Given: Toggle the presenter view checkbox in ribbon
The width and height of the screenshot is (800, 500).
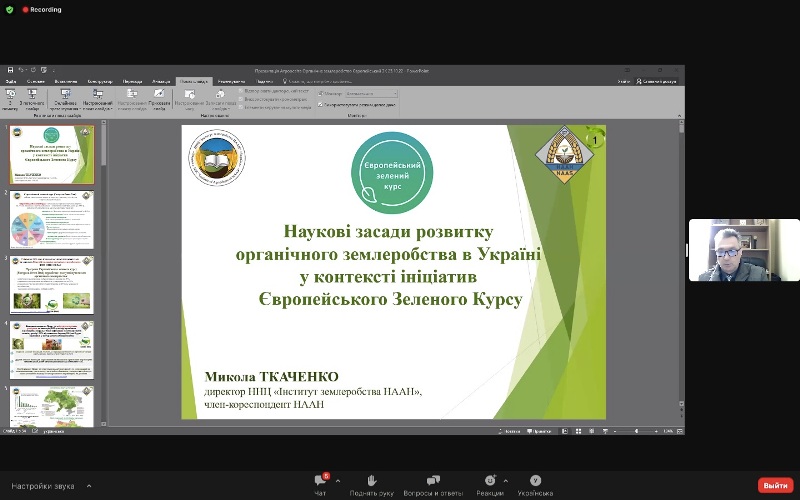Looking at the screenshot, I should (x=320, y=104).
